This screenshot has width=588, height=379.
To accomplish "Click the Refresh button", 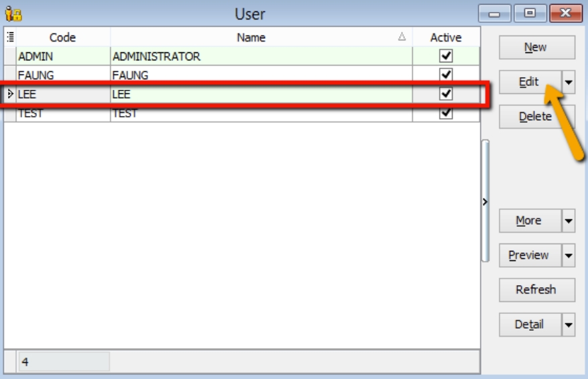I will [537, 290].
